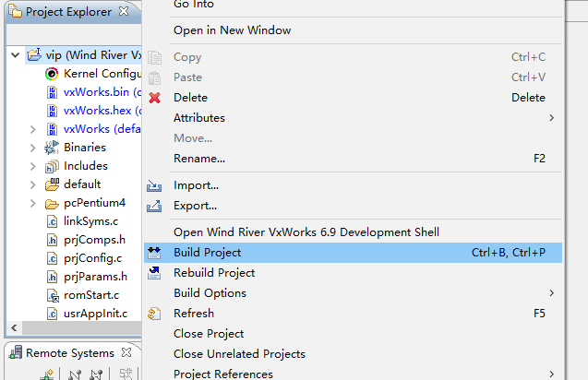Close the Remote Systems view tab
The height and width of the screenshot is (380, 588).
pos(126,352)
